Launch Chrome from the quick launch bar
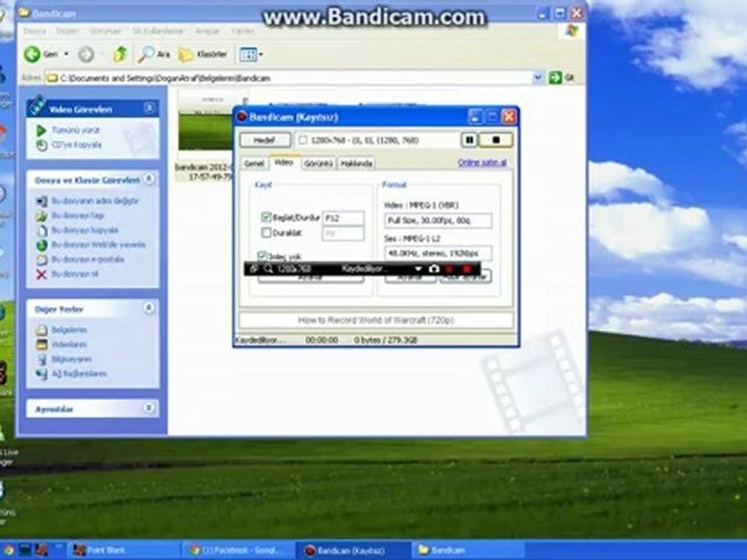 coord(8,550)
